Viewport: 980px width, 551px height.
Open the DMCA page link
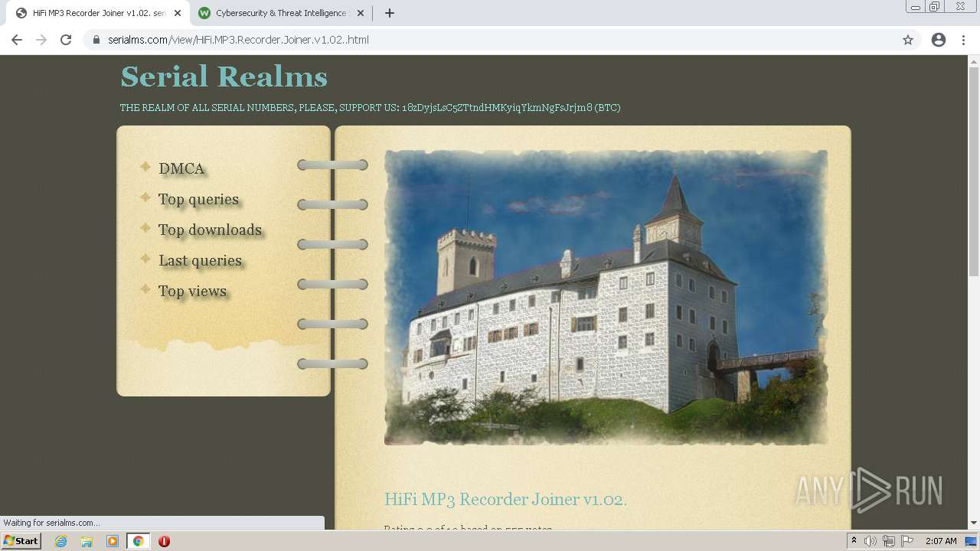pos(181,168)
